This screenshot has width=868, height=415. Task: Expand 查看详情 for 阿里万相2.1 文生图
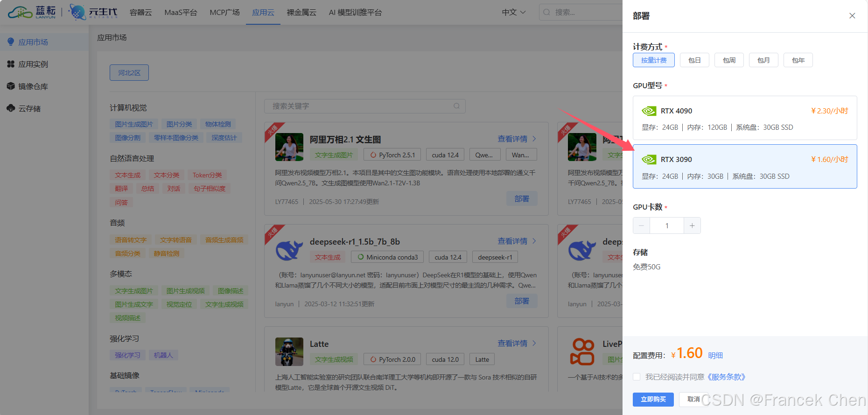(517, 139)
